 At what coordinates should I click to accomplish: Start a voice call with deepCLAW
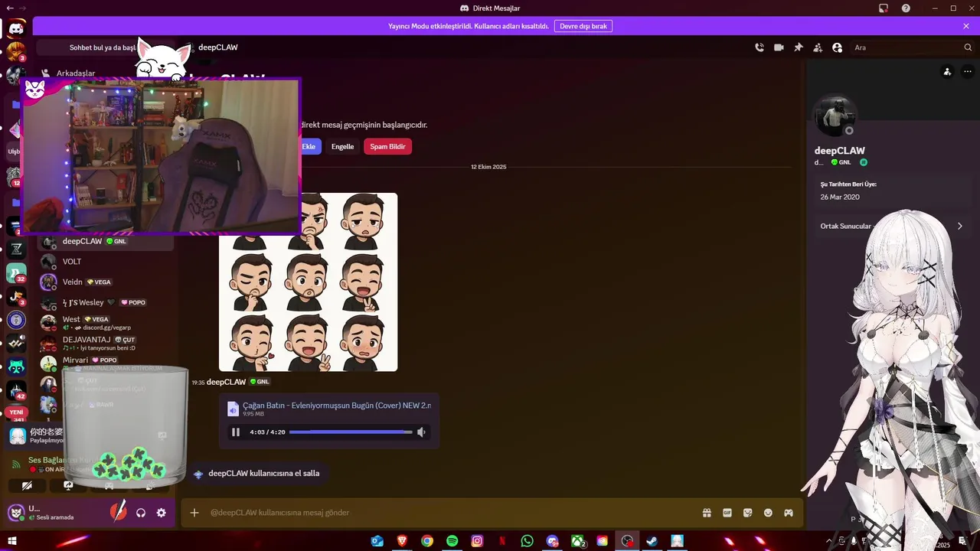[x=759, y=47]
